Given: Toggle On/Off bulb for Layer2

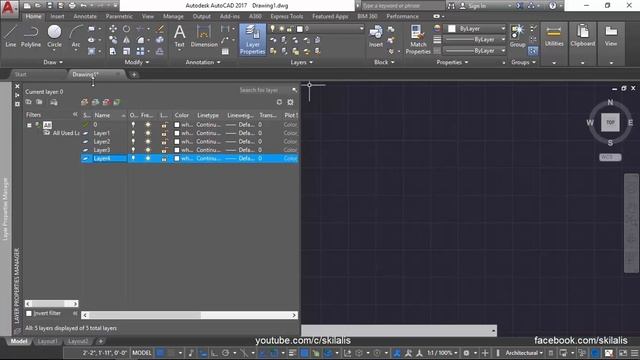Looking at the screenshot, I should pos(133,141).
